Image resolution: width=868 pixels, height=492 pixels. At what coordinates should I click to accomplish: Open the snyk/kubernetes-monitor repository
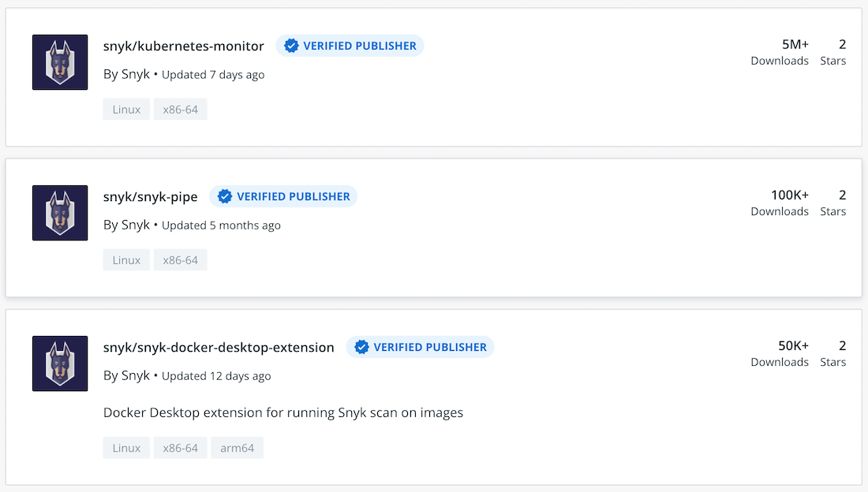coord(184,46)
